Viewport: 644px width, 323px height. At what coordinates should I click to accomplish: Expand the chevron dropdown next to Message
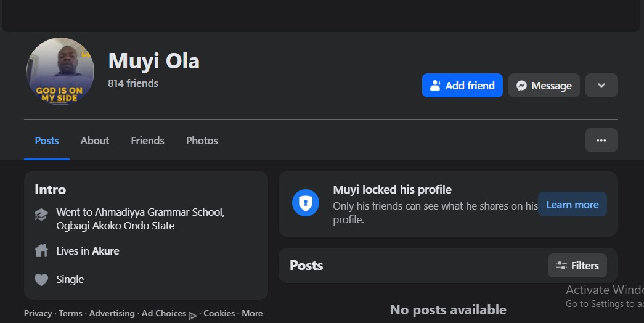[601, 86]
